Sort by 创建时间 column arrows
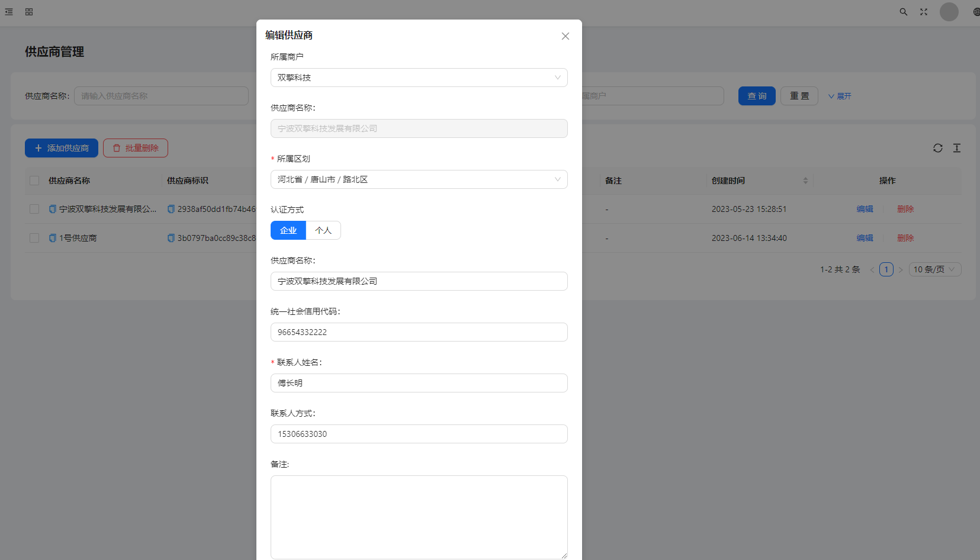This screenshot has width=980, height=560. point(805,181)
